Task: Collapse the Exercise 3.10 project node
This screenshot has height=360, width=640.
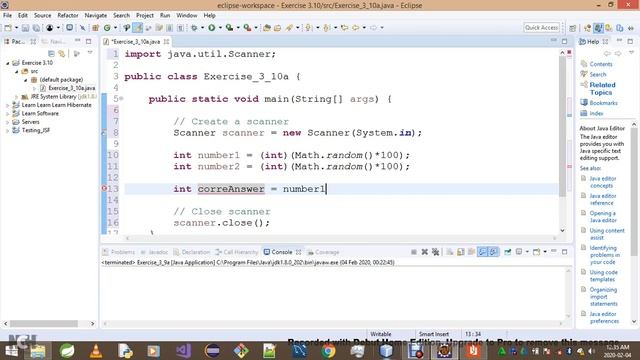Action: tap(7, 63)
